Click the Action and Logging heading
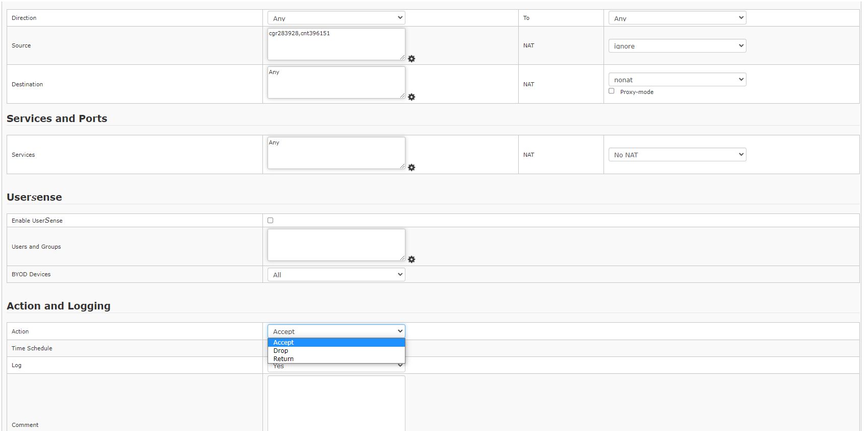This screenshot has width=868, height=431. coord(59,306)
